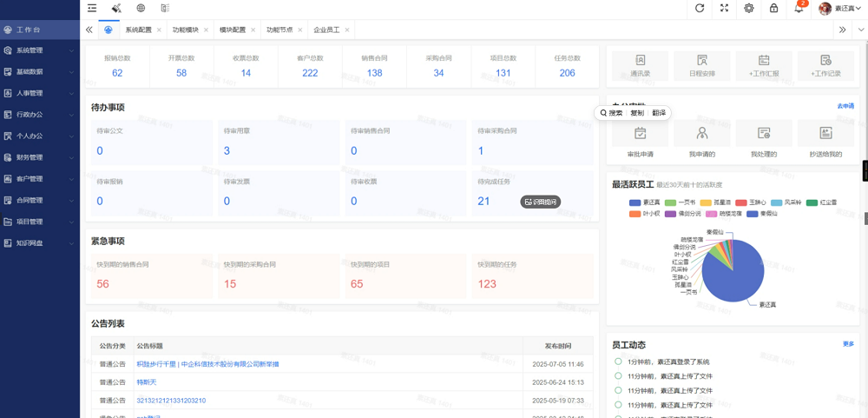Screen dimensions: 868x418
Task: Toggle 红尘雪 legend item
Action: 821,202
